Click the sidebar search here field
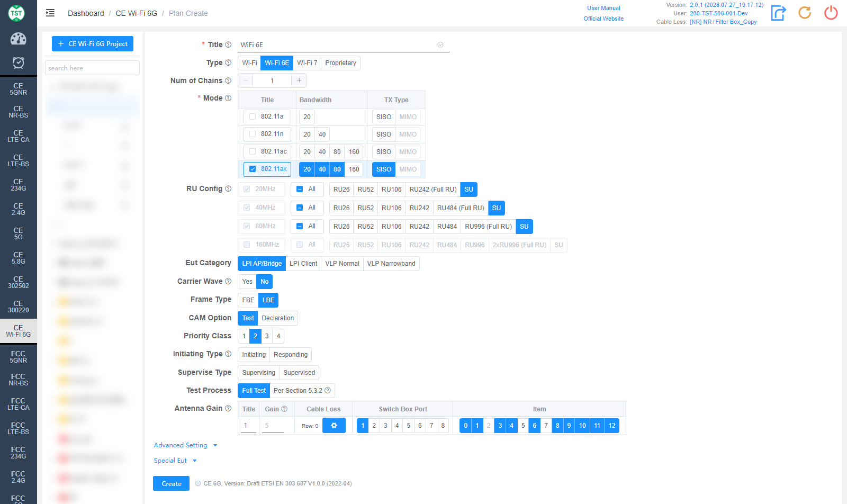Screen dimensions: 847x504 click(x=93, y=68)
